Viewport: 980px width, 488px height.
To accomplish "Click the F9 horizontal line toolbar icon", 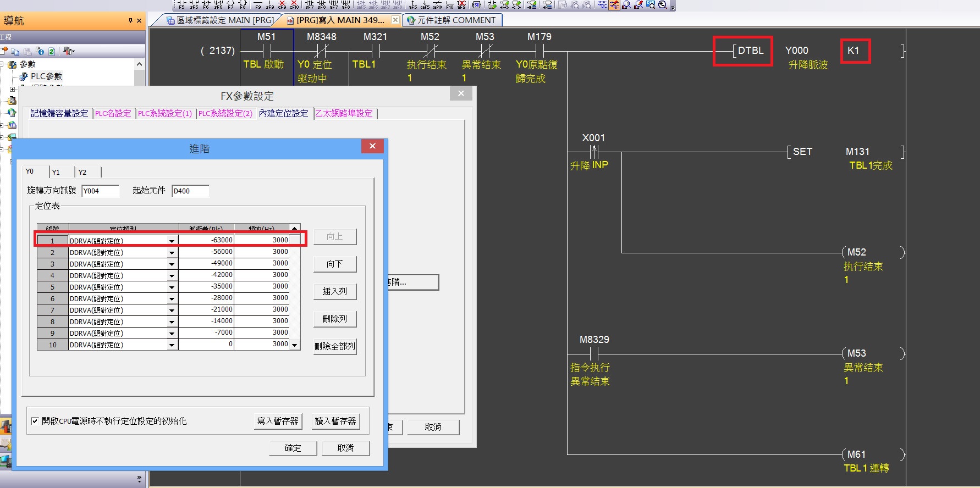I will [x=258, y=5].
